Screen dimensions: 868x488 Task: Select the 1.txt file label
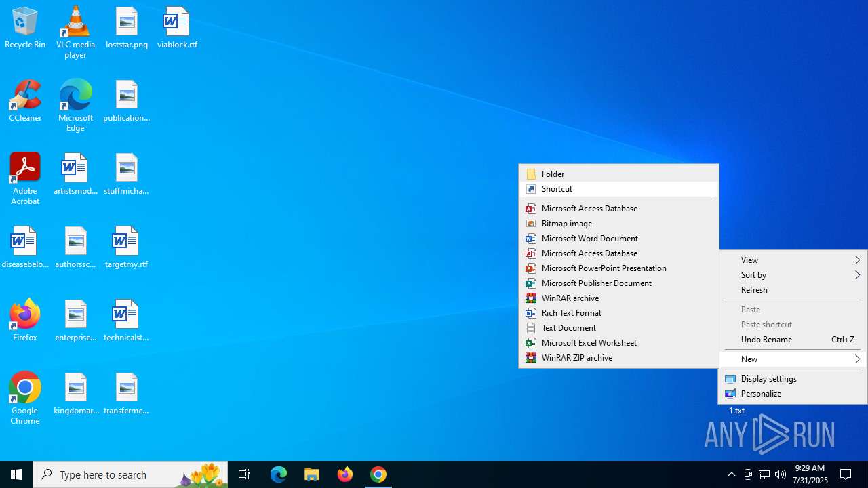coord(736,411)
